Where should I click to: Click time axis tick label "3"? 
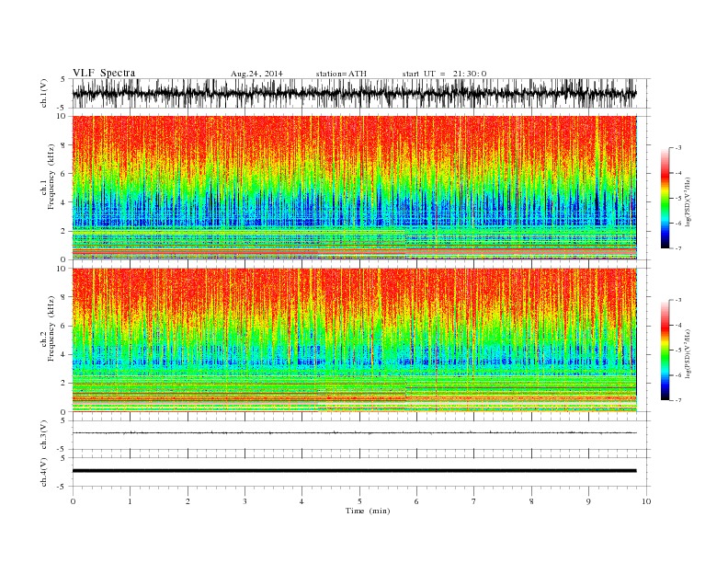point(245,501)
